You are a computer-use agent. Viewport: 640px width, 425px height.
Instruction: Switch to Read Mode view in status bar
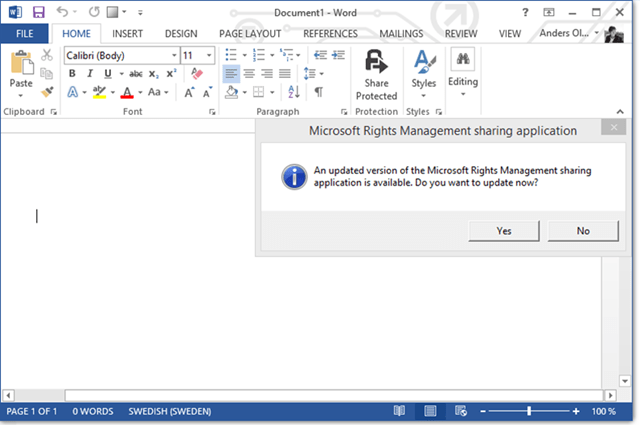399,411
